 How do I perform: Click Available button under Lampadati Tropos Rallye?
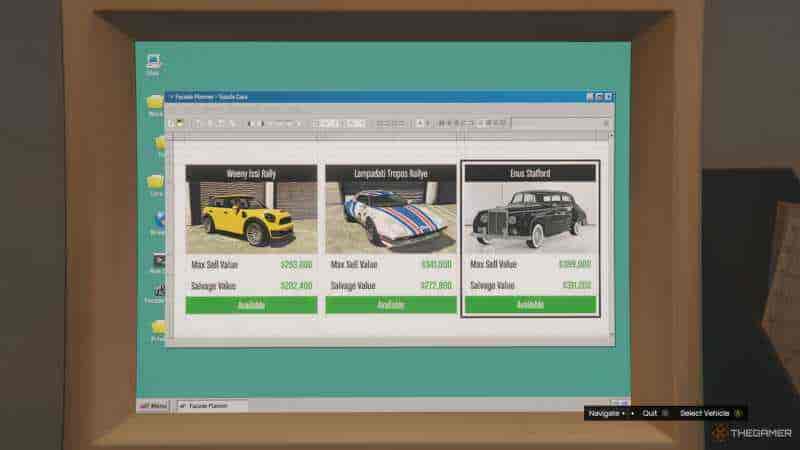coord(391,305)
